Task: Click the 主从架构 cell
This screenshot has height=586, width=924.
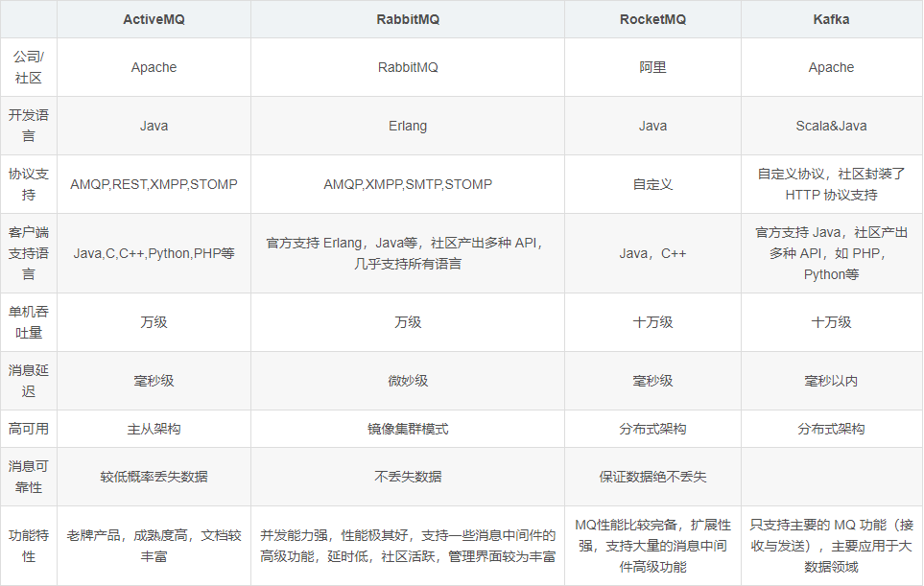Action: tap(154, 429)
